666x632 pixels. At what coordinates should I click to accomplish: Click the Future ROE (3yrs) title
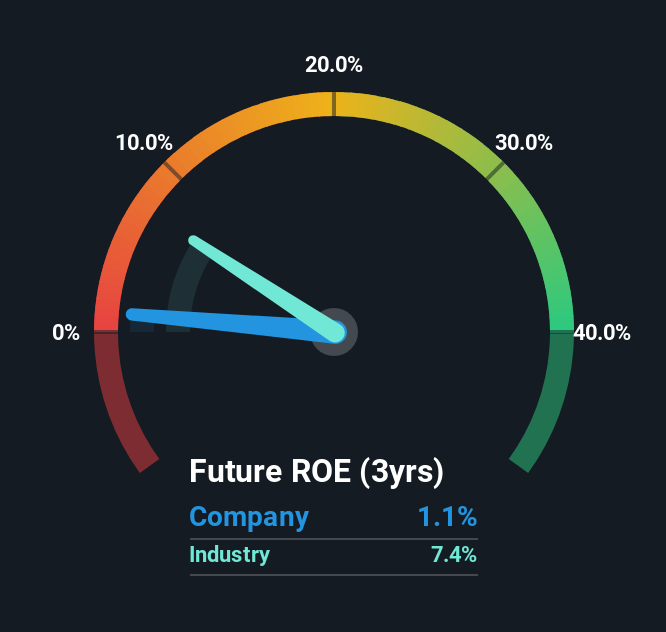pyautogui.click(x=316, y=471)
